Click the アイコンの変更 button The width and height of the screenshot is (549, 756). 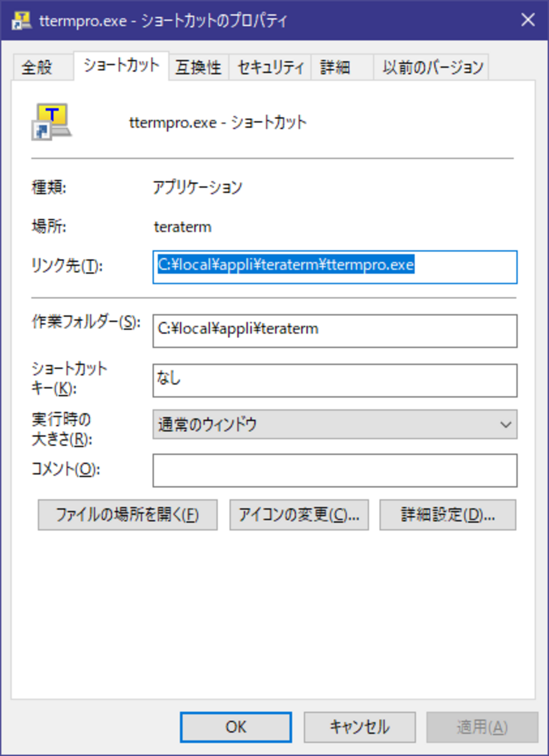click(299, 515)
